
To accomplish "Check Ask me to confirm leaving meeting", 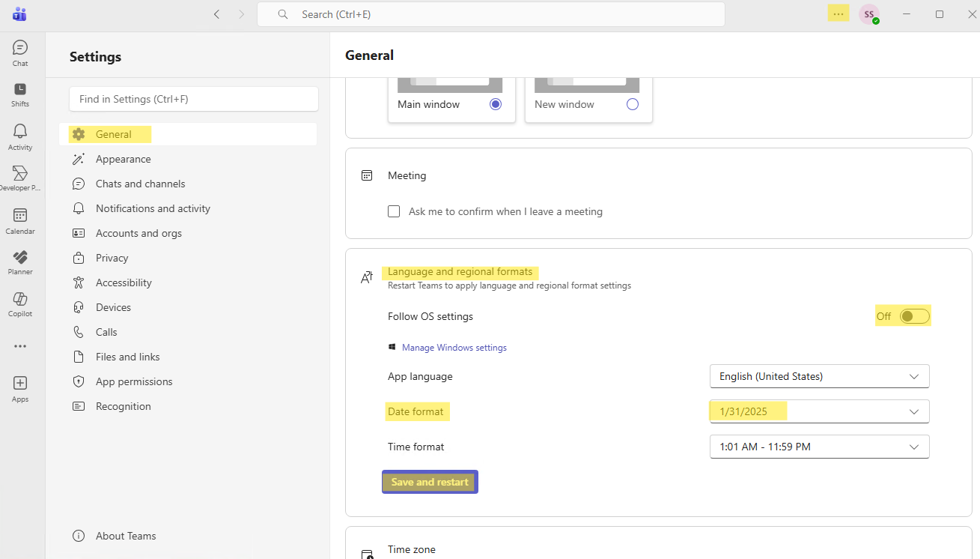I will (394, 211).
